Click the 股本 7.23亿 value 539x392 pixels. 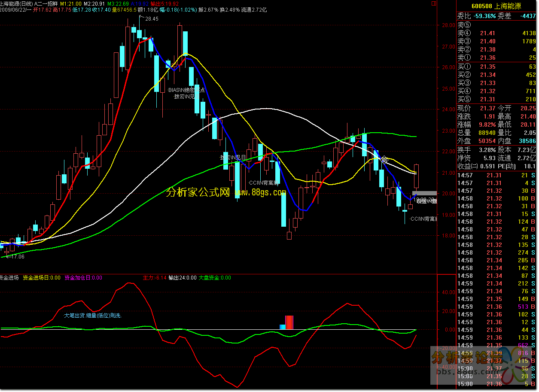click(527, 150)
